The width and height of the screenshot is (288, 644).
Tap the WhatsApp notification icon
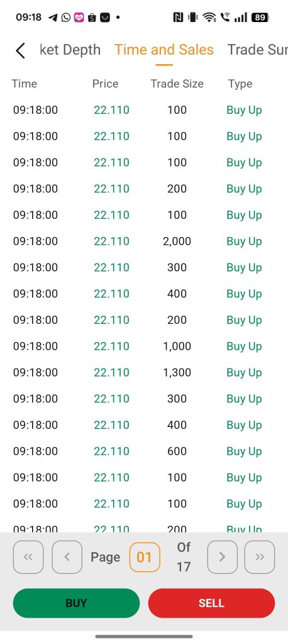66,17
